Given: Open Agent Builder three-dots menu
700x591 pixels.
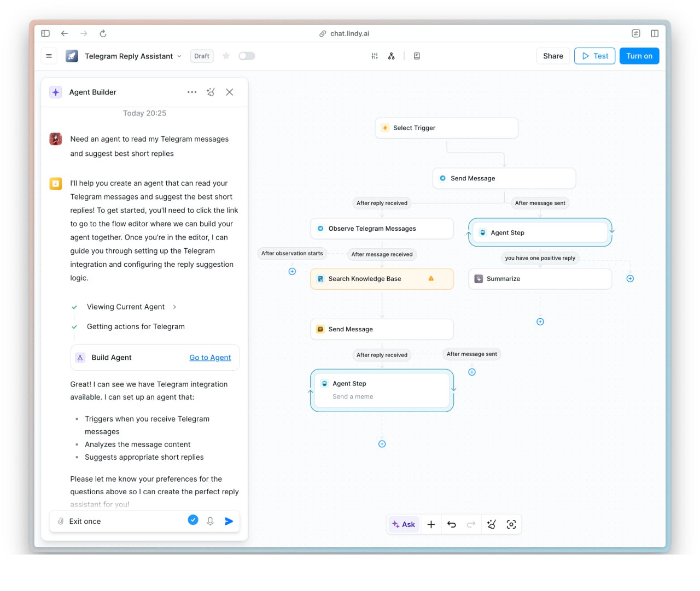Looking at the screenshot, I should tap(192, 92).
